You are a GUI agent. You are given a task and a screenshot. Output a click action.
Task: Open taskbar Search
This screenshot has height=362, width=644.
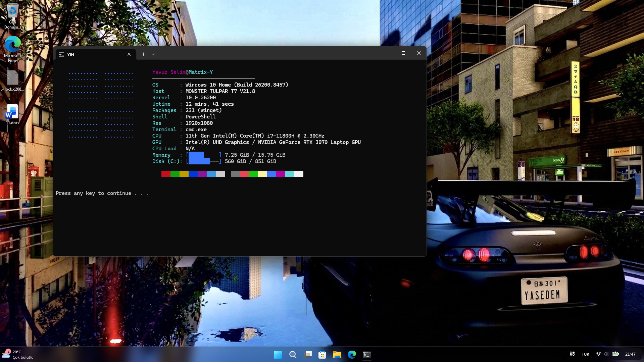coord(293,355)
